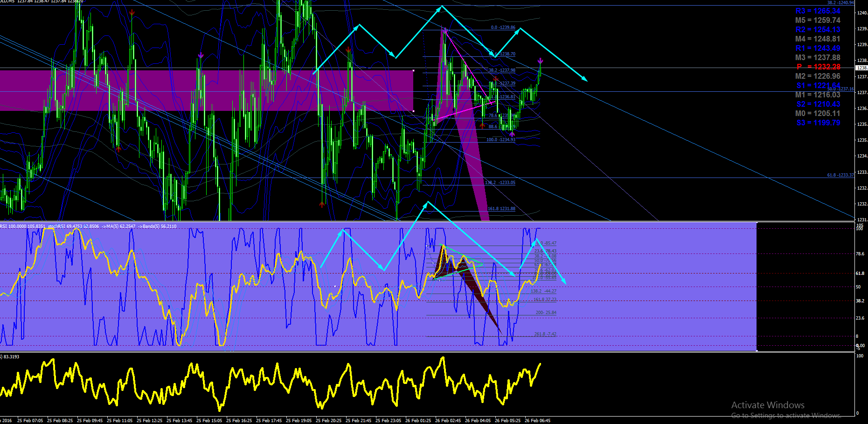The image size is (868, 424).
Task: Select the purple rectangle zone on price chart
Action: click(x=207, y=90)
